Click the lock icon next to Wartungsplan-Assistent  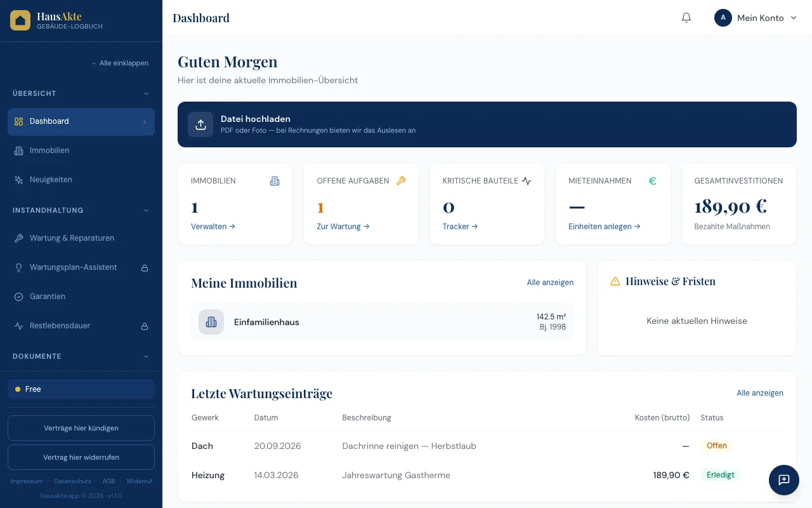click(x=145, y=268)
